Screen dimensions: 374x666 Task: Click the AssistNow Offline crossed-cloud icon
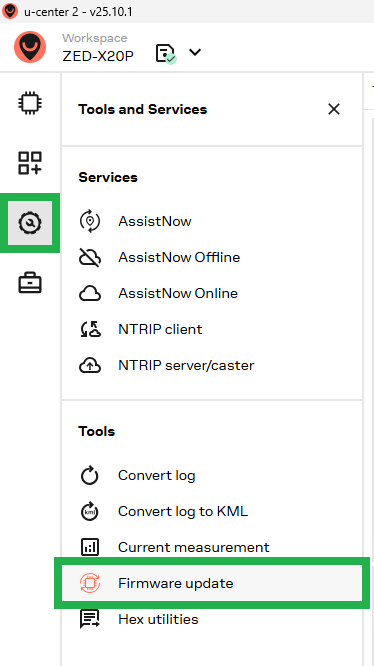click(90, 257)
